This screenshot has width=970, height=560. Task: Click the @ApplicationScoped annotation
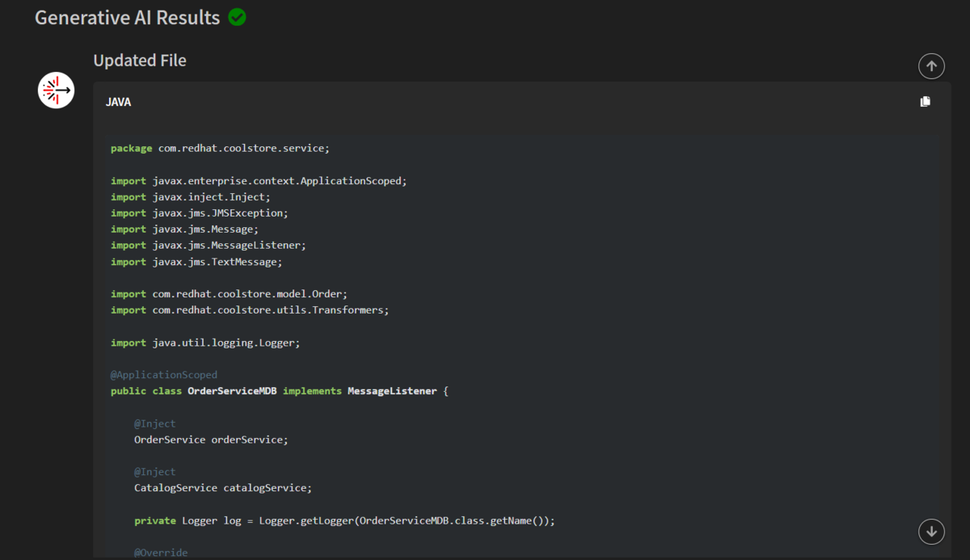point(164,375)
